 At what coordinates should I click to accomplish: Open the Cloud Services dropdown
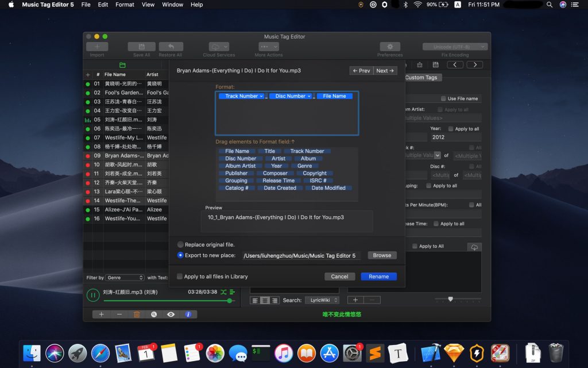point(219,47)
